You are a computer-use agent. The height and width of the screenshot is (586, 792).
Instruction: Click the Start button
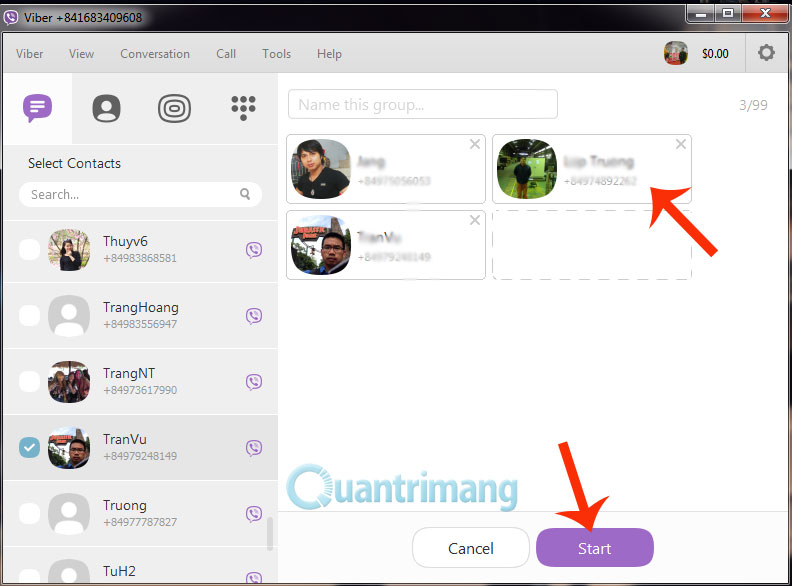pos(595,548)
